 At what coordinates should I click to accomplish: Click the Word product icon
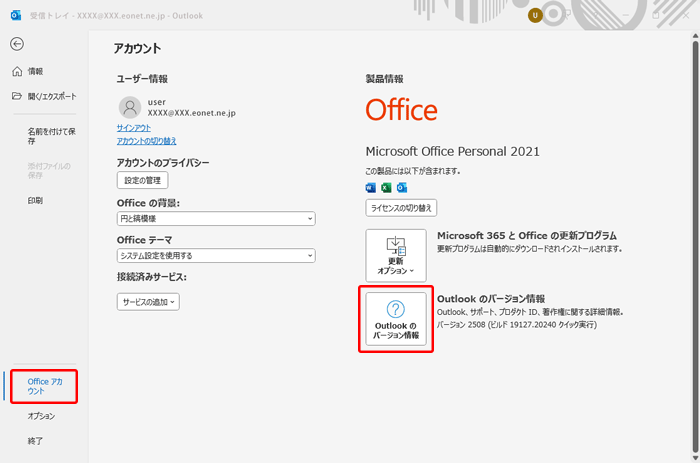pyautogui.click(x=372, y=187)
